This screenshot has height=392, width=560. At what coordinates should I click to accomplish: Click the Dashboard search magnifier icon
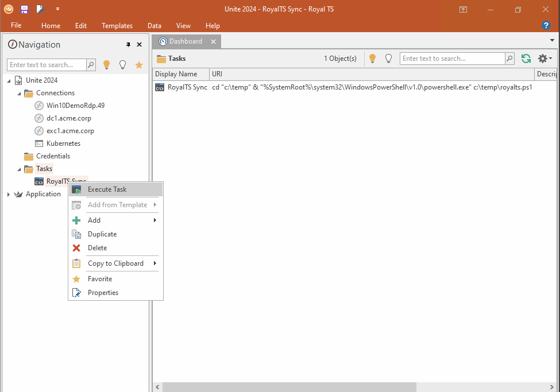[509, 59]
